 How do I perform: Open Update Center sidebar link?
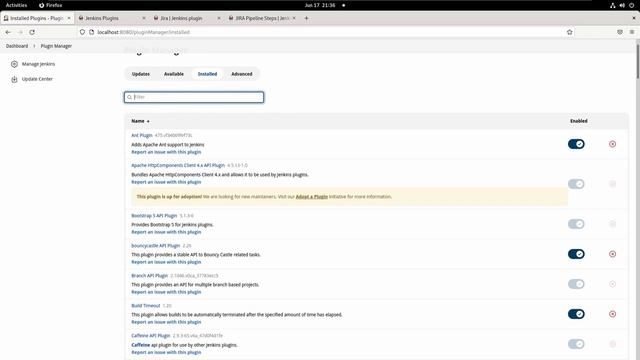[37, 79]
